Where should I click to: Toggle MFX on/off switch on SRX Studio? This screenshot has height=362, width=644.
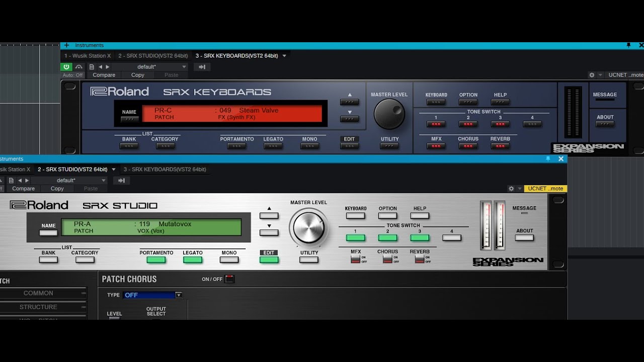pyautogui.click(x=356, y=259)
